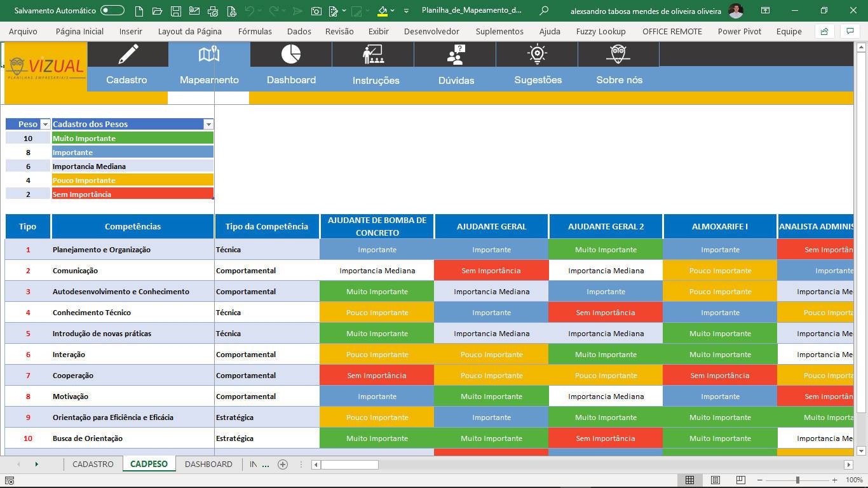
Task: Expand the fill color dropdown arrow
Action: click(x=393, y=11)
